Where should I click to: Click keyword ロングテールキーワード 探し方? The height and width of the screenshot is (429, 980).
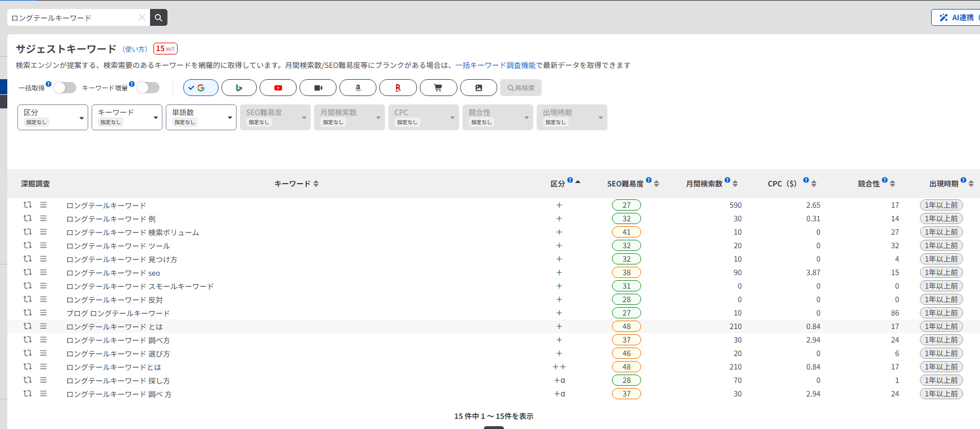[x=118, y=381]
